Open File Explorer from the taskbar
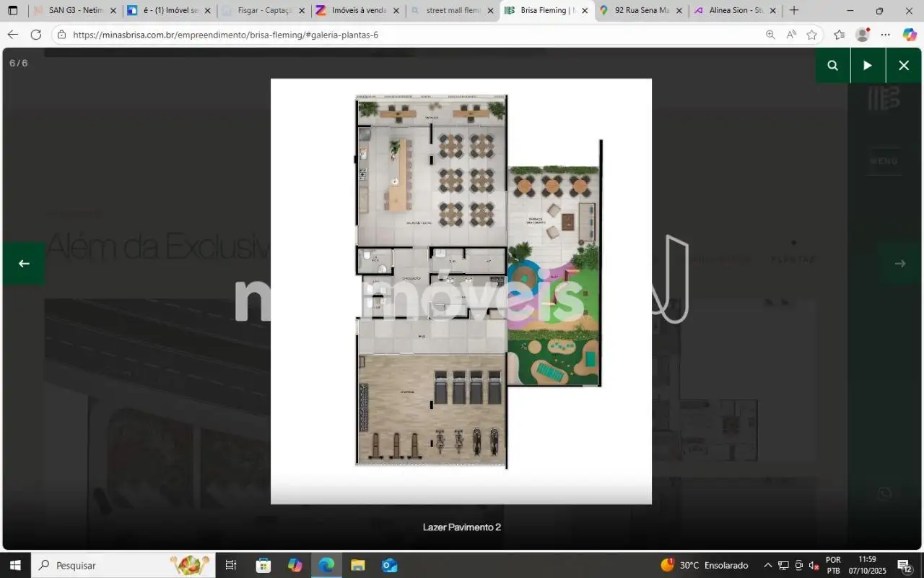 click(358, 565)
